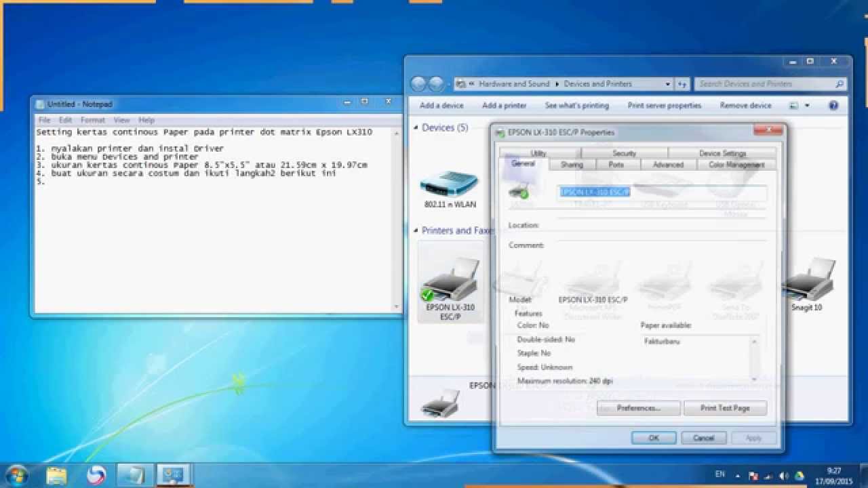
Task: Click the Location input field
Action: [x=662, y=224]
